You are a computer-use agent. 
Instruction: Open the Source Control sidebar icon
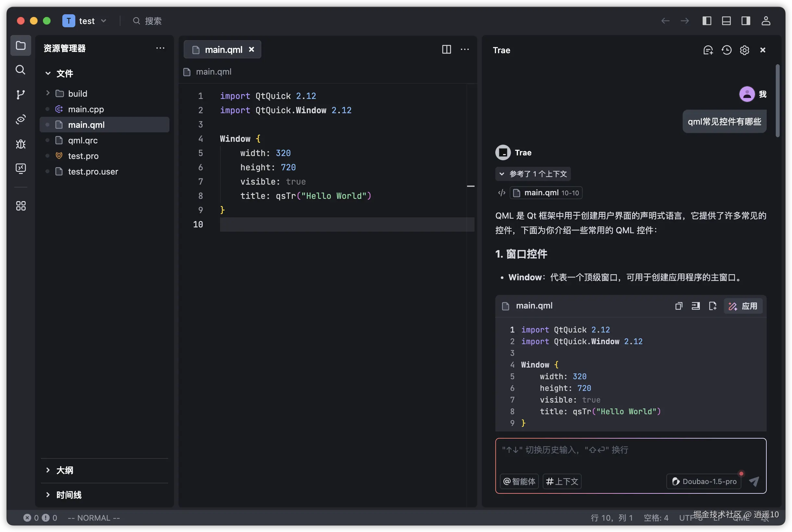point(21,95)
